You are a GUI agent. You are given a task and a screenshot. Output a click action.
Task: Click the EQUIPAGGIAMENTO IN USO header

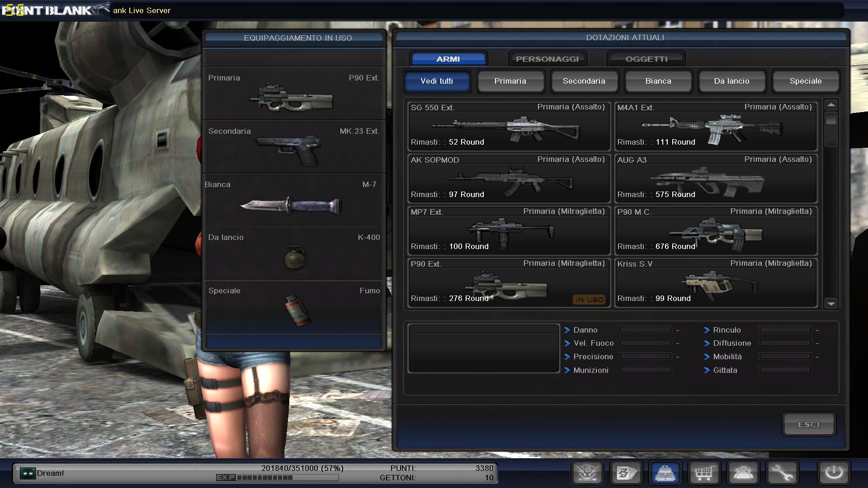tap(298, 38)
